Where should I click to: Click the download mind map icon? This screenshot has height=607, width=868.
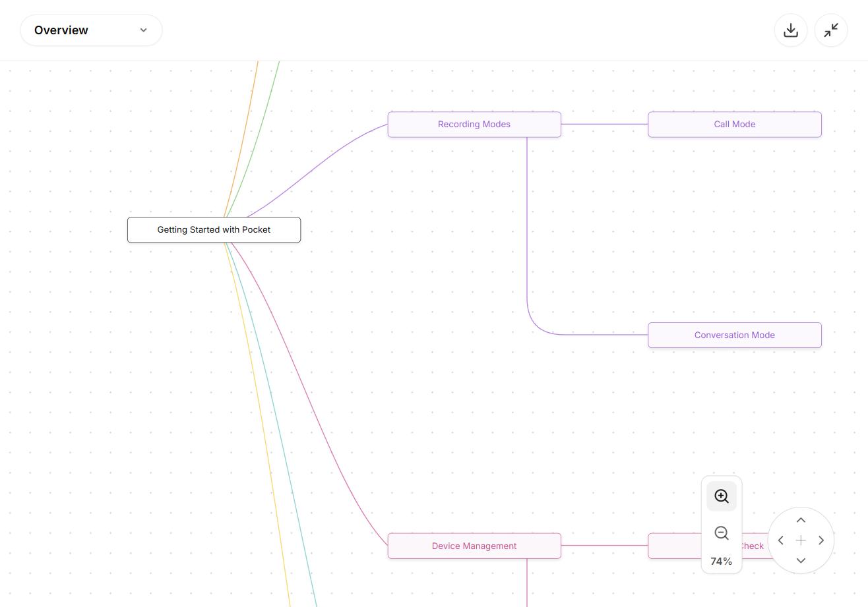(x=791, y=30)
